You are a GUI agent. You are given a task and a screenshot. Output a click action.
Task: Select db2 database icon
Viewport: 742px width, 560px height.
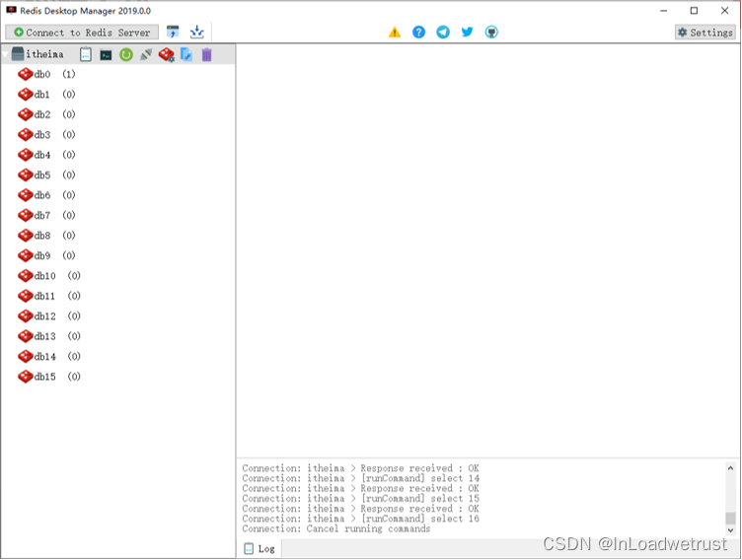[25, 114]
